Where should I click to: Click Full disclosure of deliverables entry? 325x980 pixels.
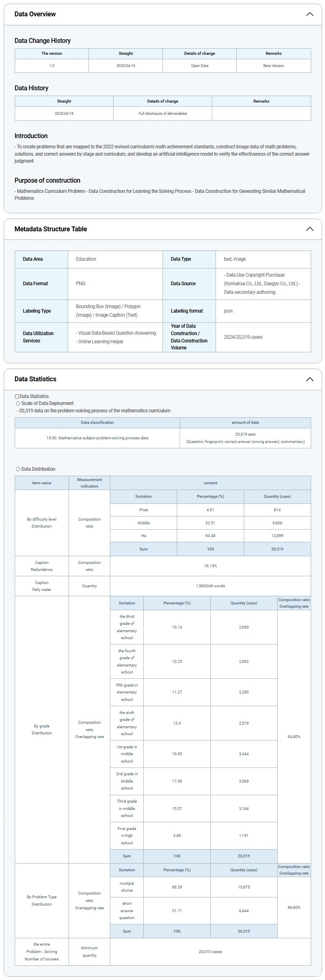pyautogui.click(x=162, y=114)
